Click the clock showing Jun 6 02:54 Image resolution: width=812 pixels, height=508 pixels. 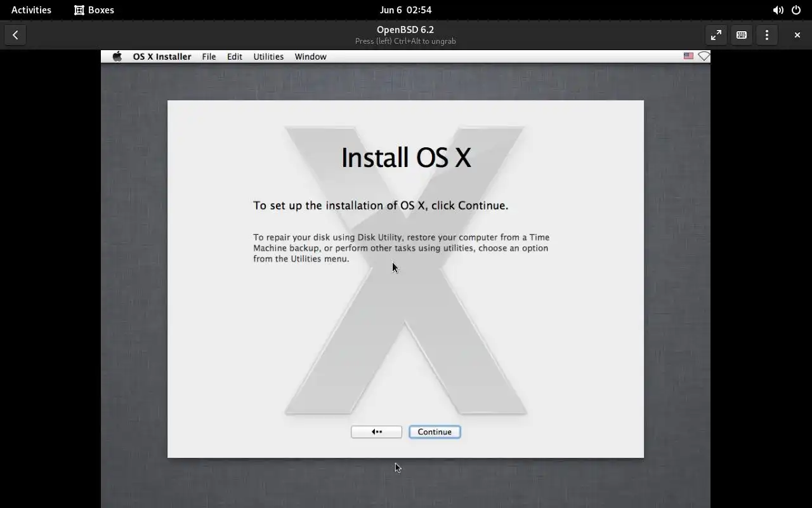(x=405, y=10)
